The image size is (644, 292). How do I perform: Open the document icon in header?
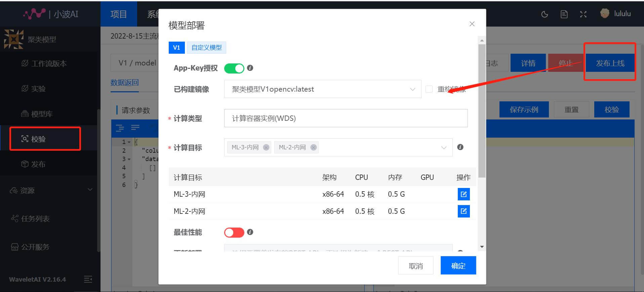pyautogui.click(x=564, y=14)
